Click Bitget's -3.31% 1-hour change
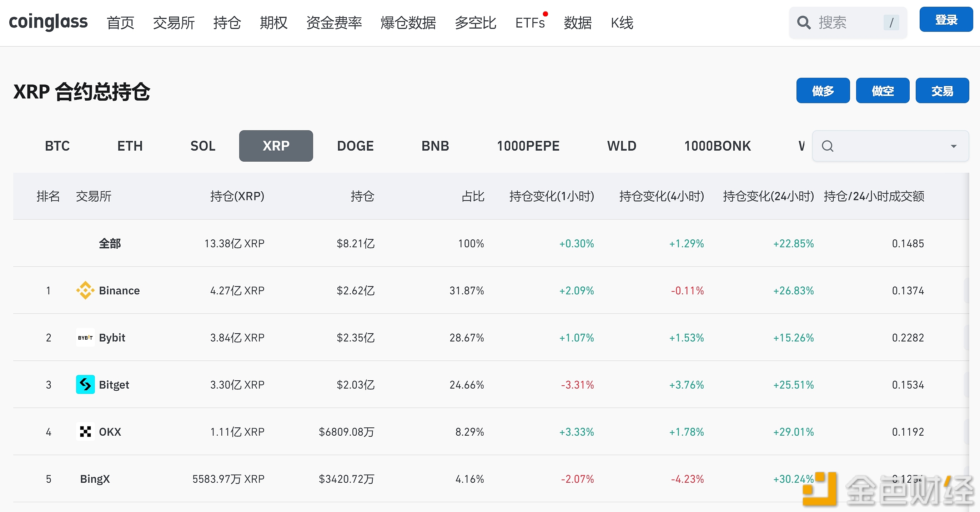This screenshot has width=980, height=512. point(578,385)
